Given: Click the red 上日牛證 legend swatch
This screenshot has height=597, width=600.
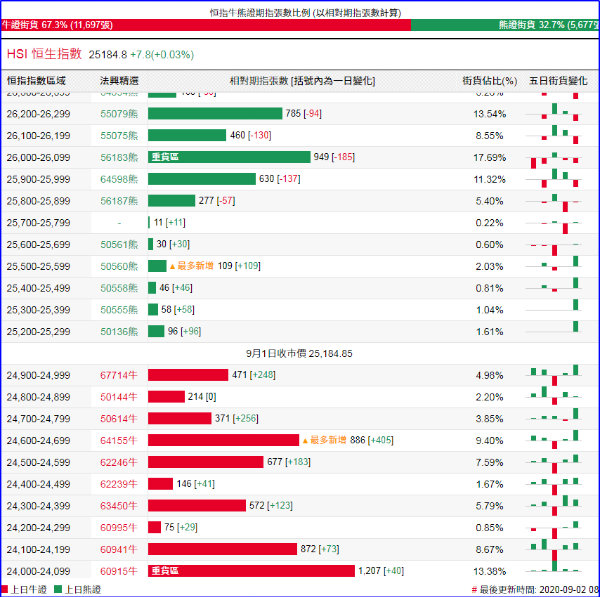Looking at the screenshot, I should click(4, 589).
